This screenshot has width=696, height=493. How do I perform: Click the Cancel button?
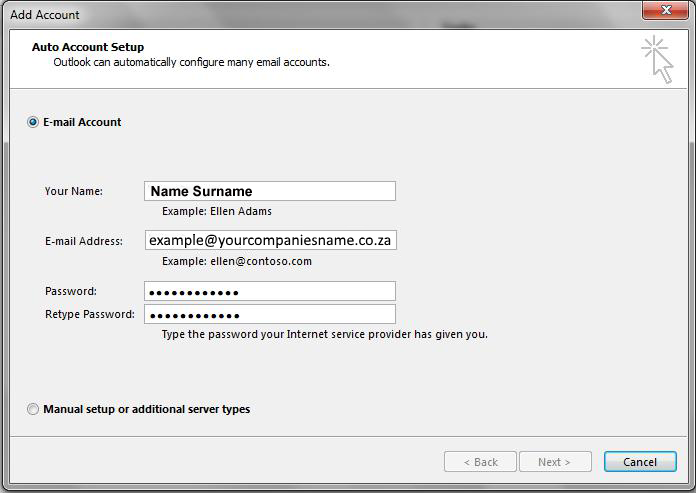click(x=640, y=462)
